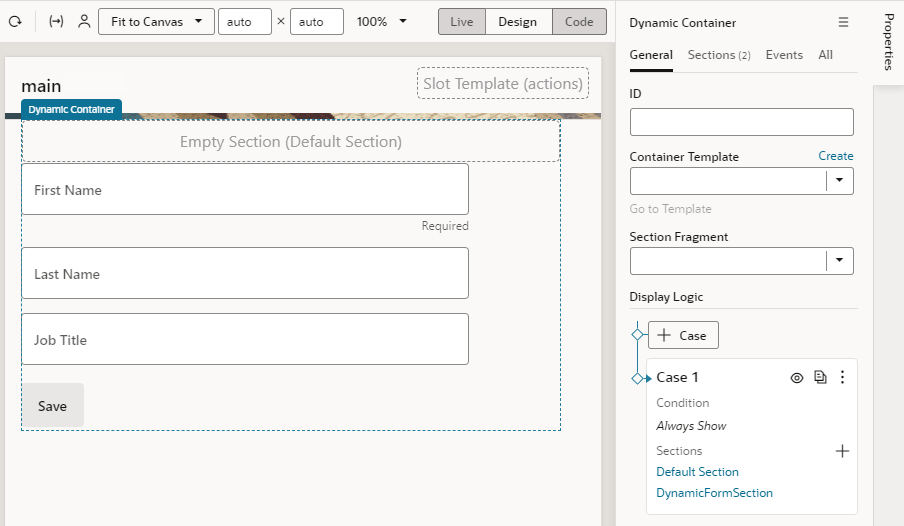Viewport: 904px width, 526px height.
Task: Select the All tab
Action: point(826,55)
